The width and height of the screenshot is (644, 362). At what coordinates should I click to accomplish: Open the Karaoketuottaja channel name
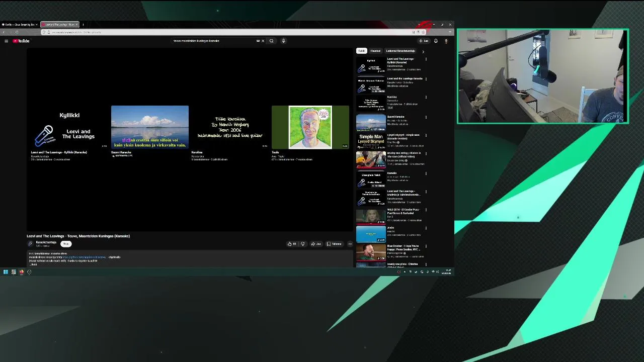coord(46,242)
